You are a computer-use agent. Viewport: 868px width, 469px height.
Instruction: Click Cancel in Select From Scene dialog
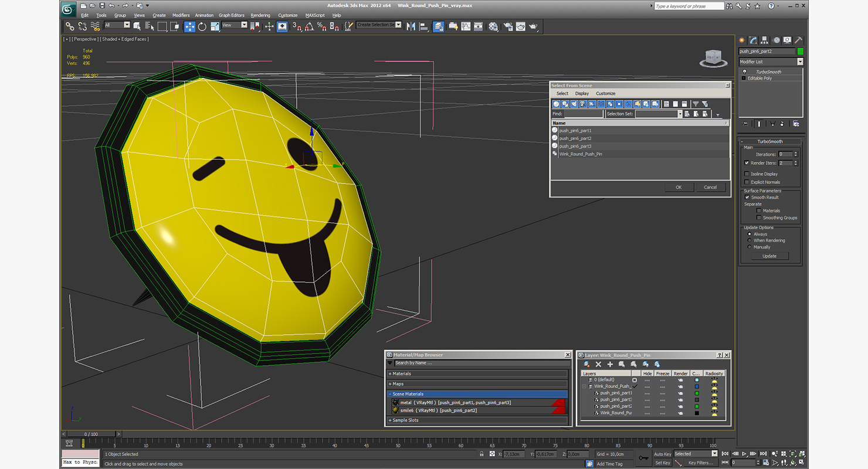710,187
